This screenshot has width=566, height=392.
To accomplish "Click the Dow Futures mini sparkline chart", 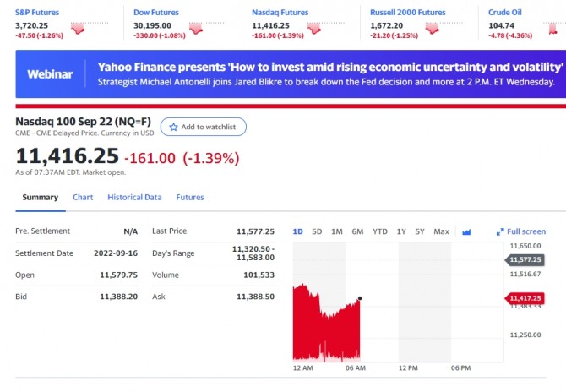I will [197, 28].
